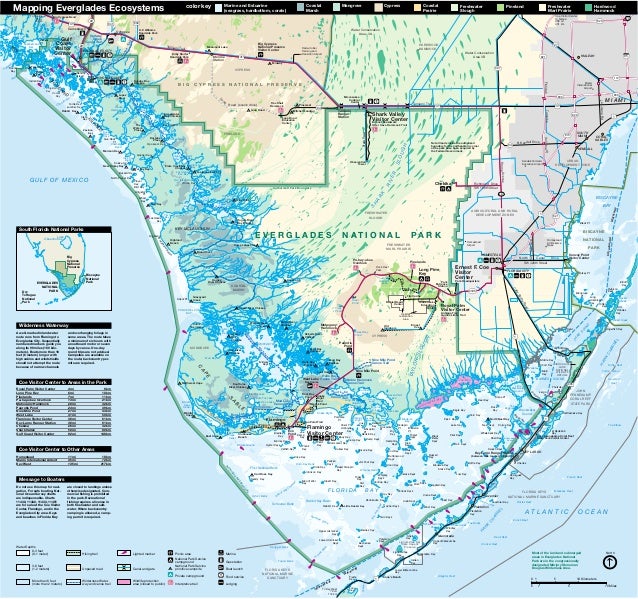Click the Freshwater Slough color swatch
638x599 pixels.
click(454, 7)
